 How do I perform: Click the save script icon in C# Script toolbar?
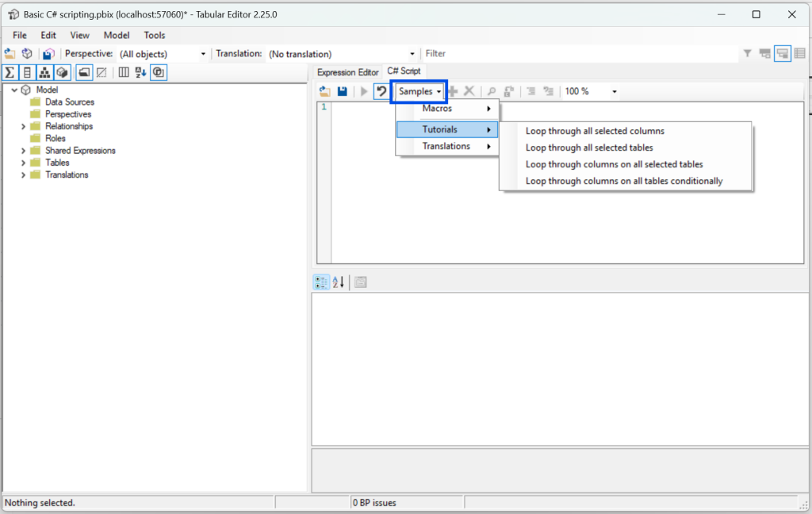(x=342, y=91)
